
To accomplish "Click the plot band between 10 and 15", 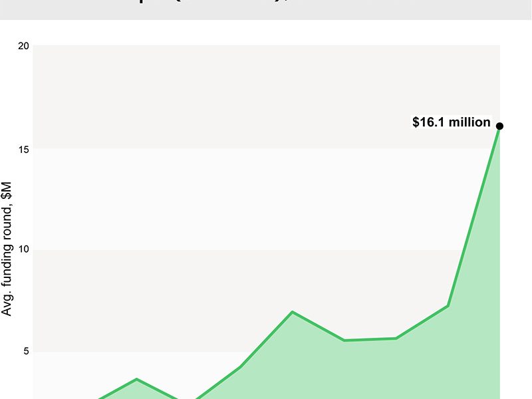I will [x=267, y=199].
